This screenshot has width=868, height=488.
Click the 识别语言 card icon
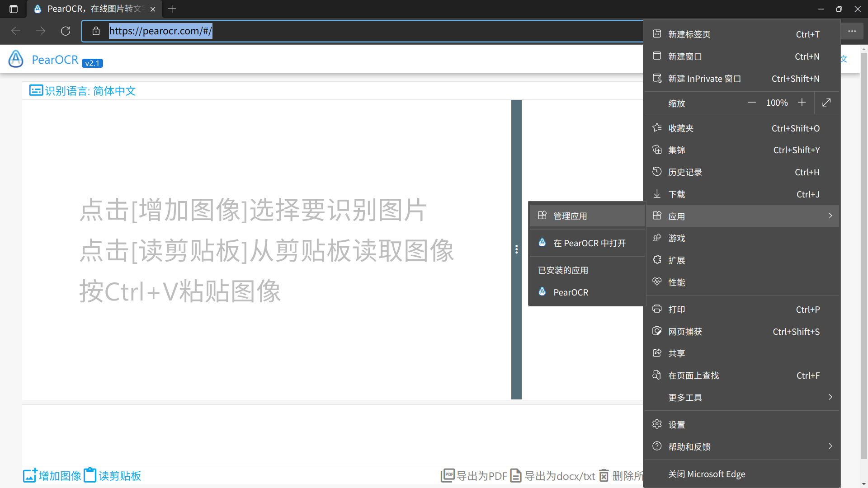pyautogui.click(x=36, y=90)
